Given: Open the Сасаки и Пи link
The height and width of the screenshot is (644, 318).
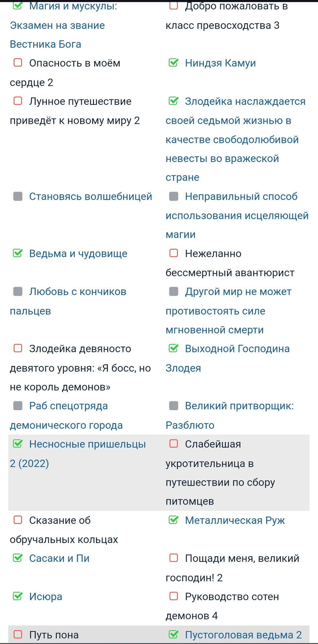Looking at the screenshot, I should [59, 558].
